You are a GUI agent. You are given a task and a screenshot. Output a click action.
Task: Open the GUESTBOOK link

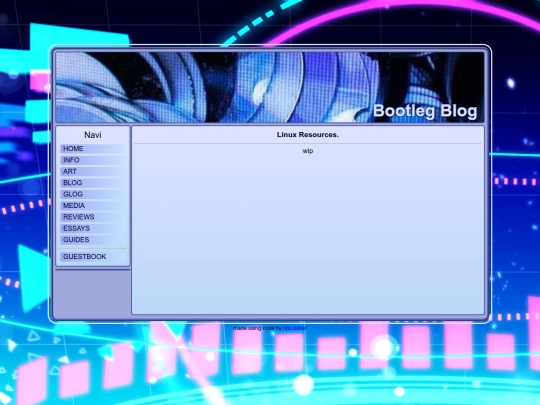coord(93,257)
